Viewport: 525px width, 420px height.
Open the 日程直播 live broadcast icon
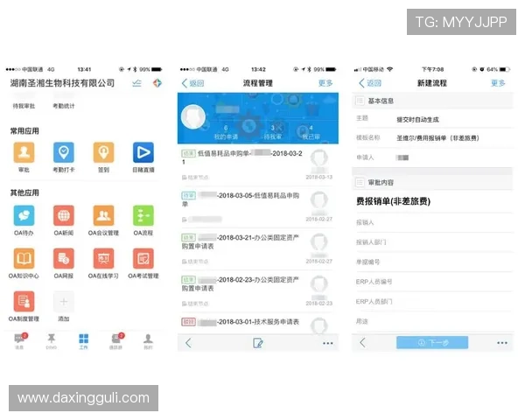[x=143, y=152]
